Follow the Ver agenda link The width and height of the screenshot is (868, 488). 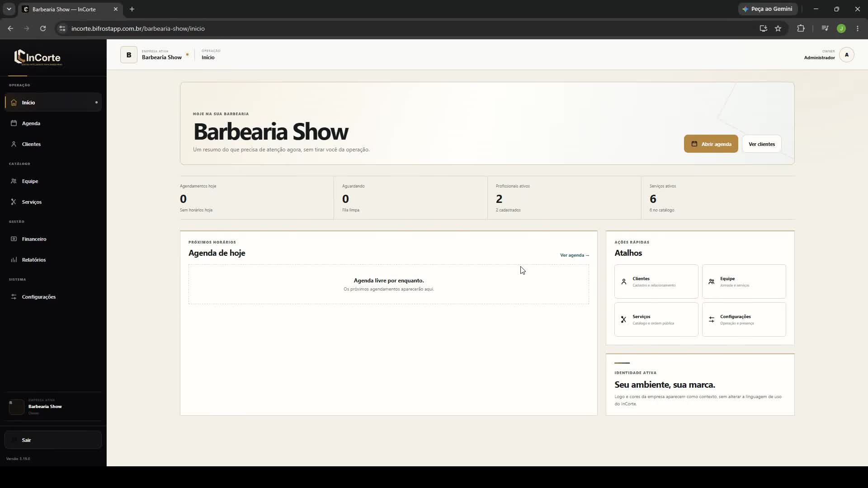574,255
